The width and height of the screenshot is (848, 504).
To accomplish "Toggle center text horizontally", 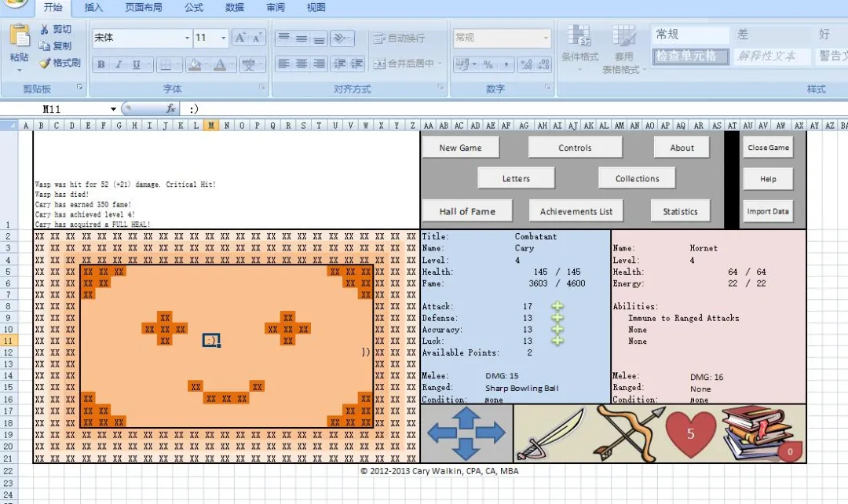I will coord(302,64).
